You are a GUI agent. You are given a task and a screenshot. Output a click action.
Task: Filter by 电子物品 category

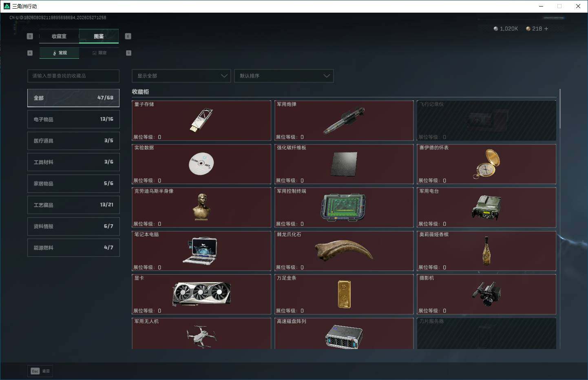coord(73,119)
